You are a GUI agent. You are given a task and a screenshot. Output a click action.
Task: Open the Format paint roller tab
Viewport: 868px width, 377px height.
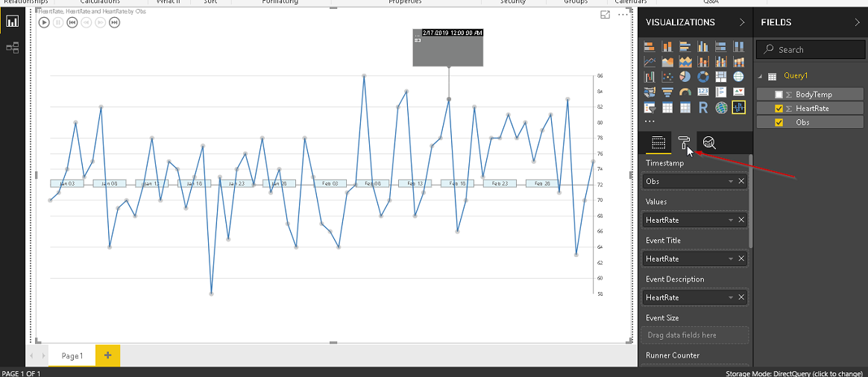coord(685,143)
